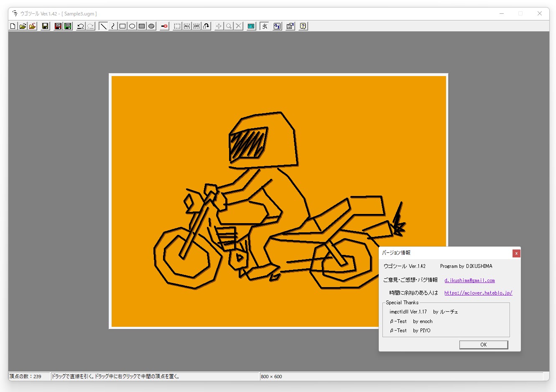The width and height of the screenshot is (556, 392).
Task: Open the d.ikushima@gmail.com email link
Action: click(x=469, y=280)
